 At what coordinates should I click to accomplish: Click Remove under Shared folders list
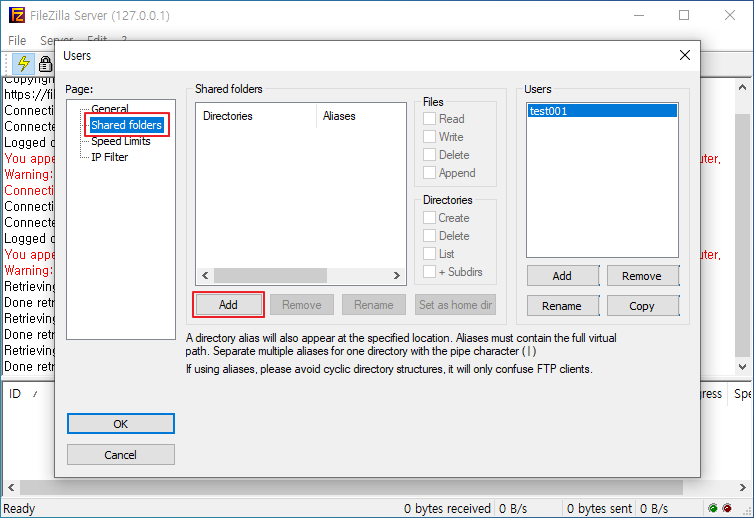point(302,305)
